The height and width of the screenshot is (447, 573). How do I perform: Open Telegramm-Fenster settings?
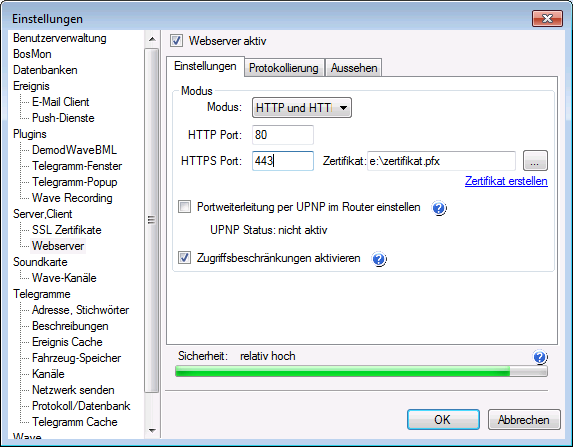pos(77,166)
